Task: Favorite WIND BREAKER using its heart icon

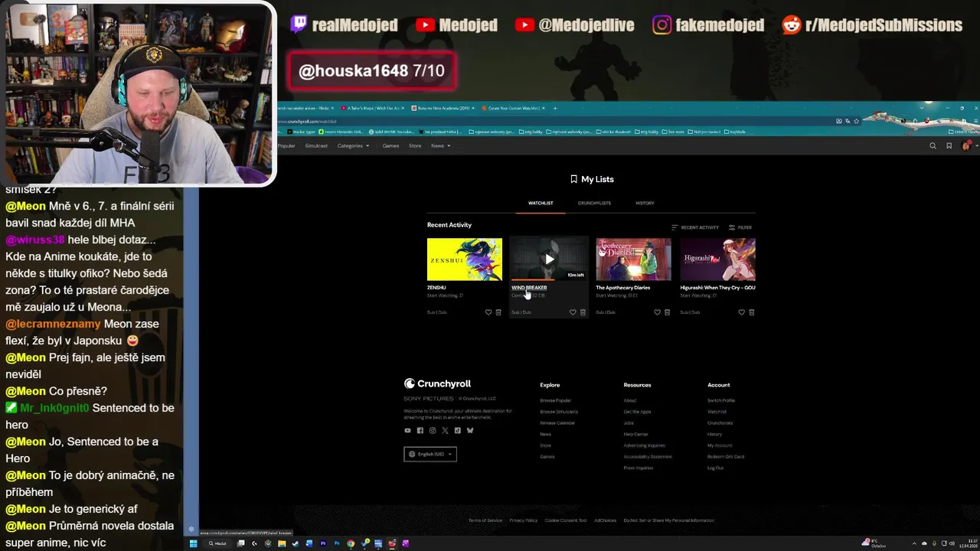Action: pos(573,312)
